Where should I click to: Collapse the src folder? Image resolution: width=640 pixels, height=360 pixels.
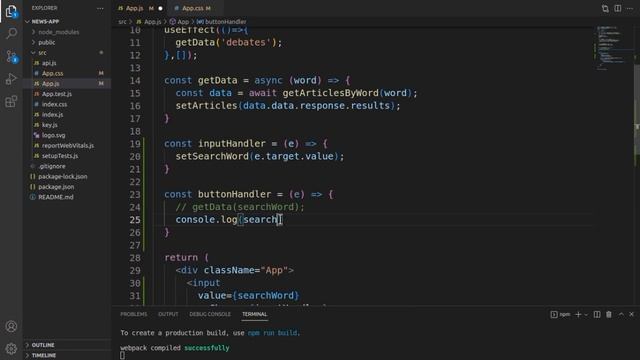pos(67,53)
